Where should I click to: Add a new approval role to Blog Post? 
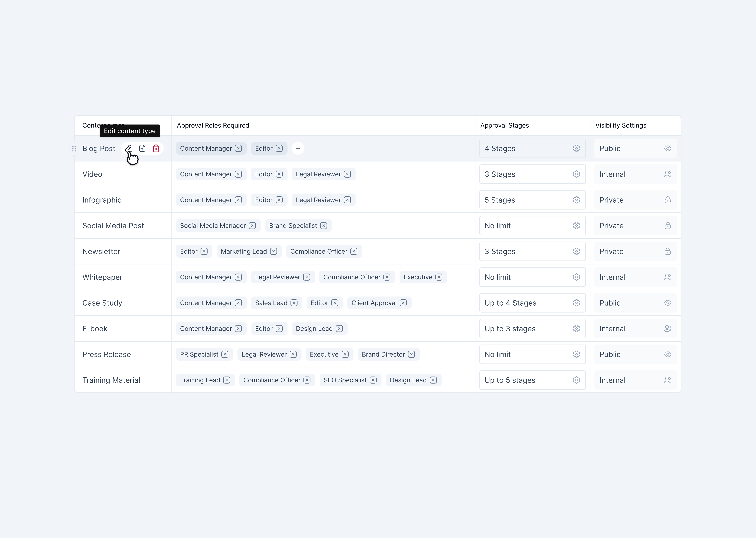(x=297, y=148)
